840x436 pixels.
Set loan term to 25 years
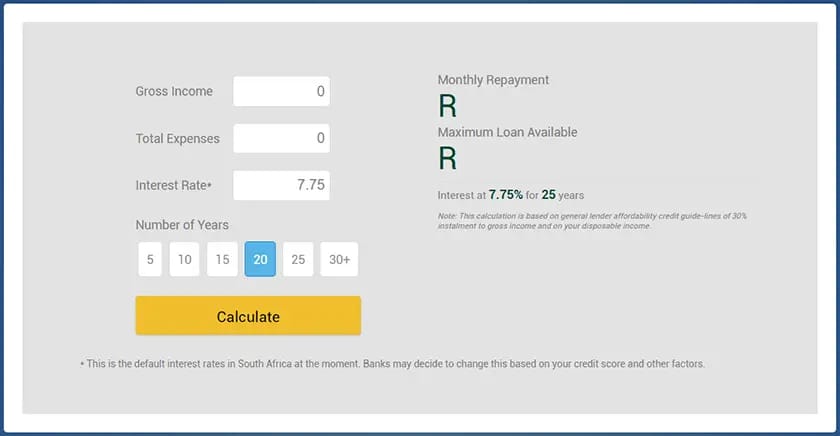coord(298,259)
